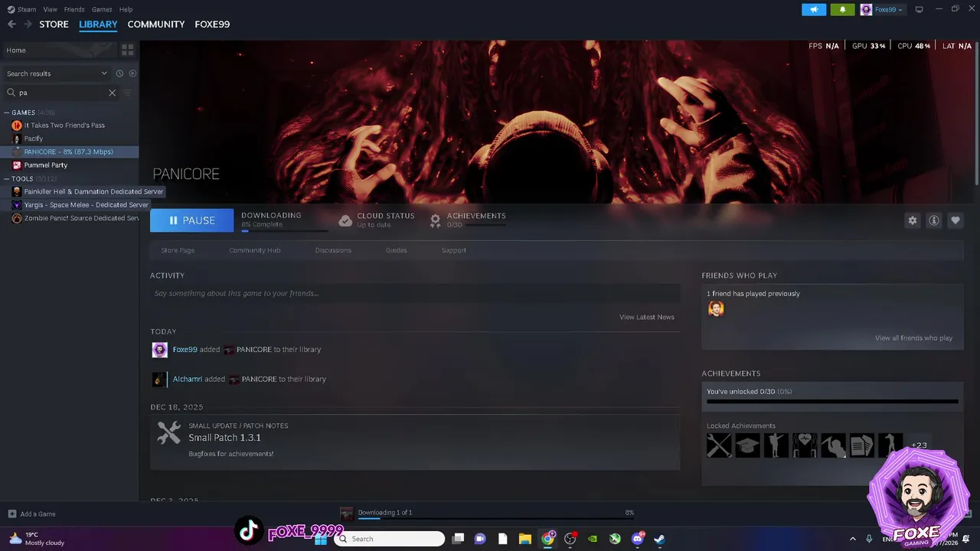980x551 pixels.
Task: Click Alchamri avatar in activity feed
Action: pyautogui.click(x=160, y=380)
